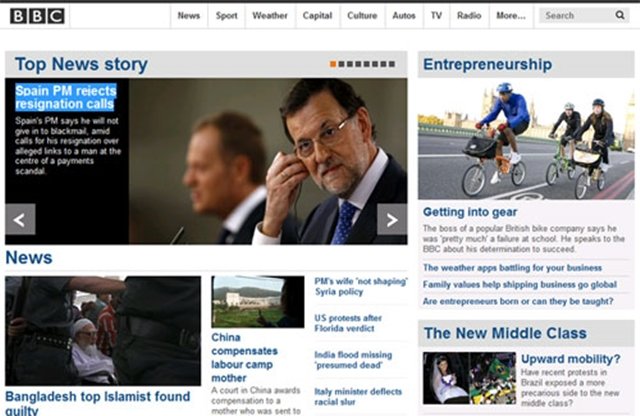The width and height of the screenshot is (640, 416).
Task: Open 'US protests after Florida verdict' link
Action: [348, 323]
